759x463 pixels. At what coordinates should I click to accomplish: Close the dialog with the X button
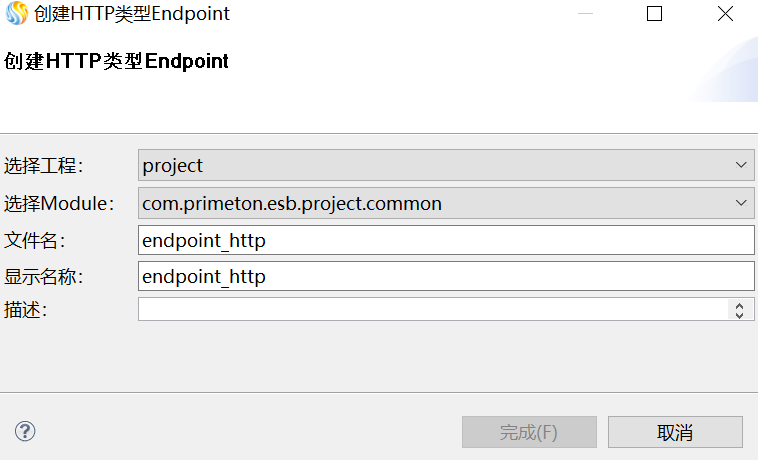(x=727, y=14)
